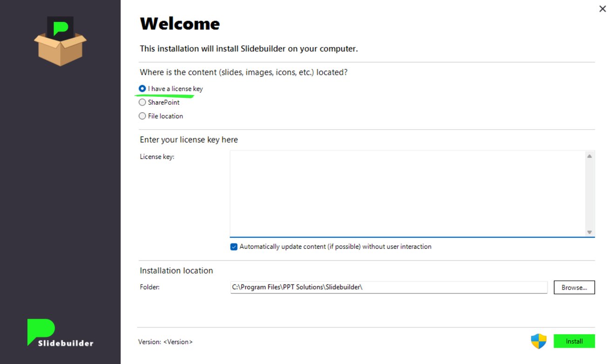
Task: Untick 'Automatically update content' checkbox
Action: click(234, 247)
